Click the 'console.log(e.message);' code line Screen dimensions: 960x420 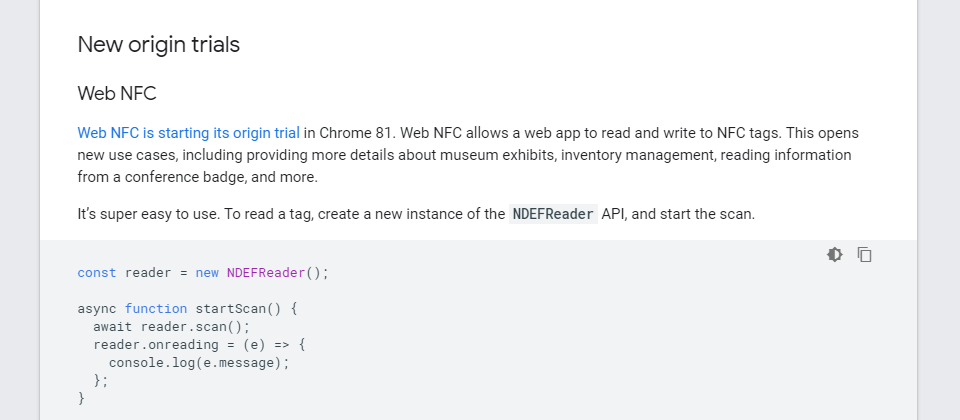[x=199, y=362]
